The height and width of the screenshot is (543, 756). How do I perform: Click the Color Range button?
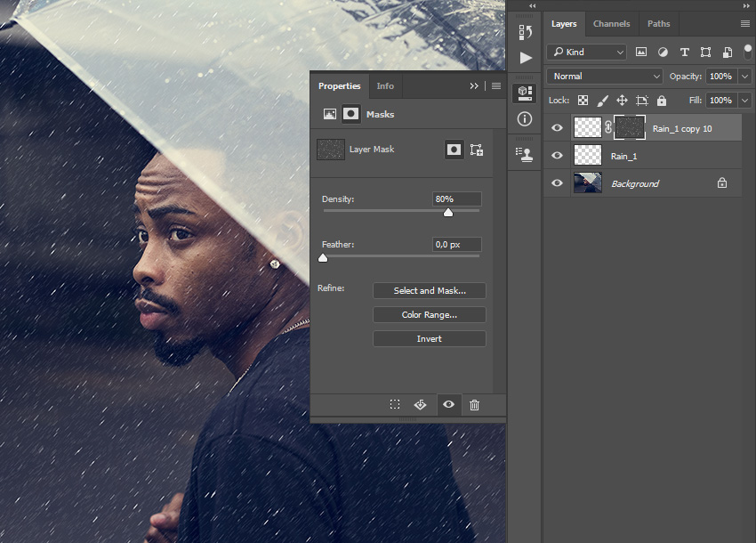(x=430, y=315)
